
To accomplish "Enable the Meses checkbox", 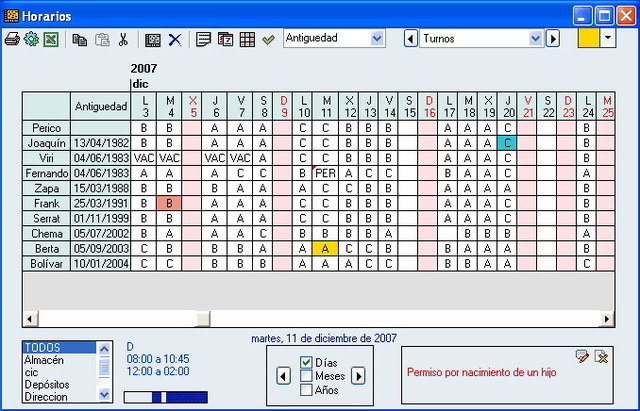I will point(306,376).
